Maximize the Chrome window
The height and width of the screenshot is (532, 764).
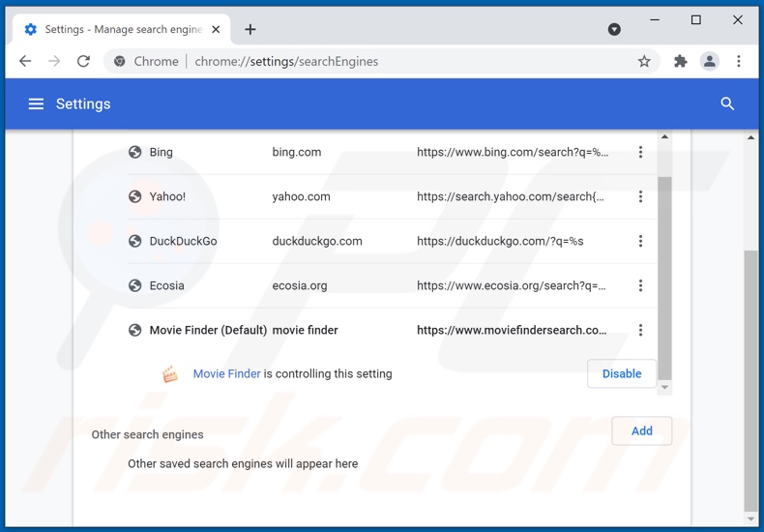(695, 20)
